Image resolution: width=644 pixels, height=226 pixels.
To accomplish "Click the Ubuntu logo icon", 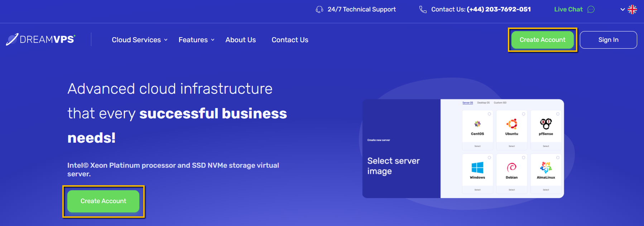I will coord(511,124).
